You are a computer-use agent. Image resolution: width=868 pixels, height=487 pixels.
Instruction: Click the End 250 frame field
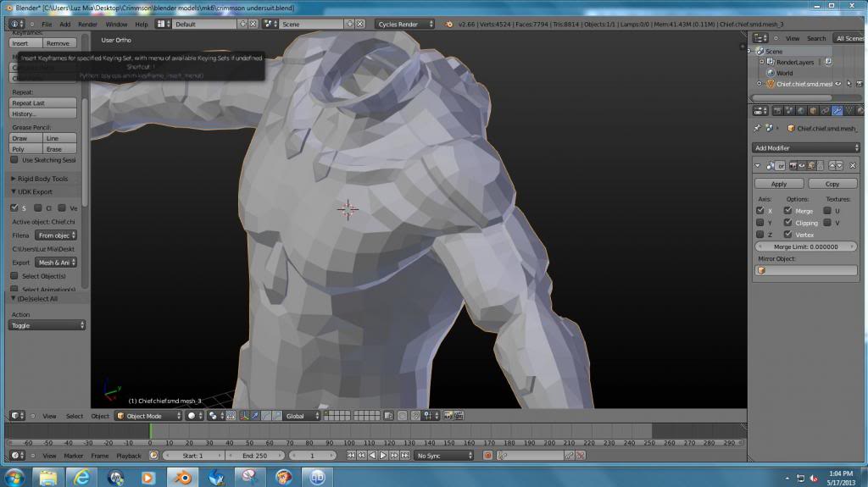click(254, 456)
